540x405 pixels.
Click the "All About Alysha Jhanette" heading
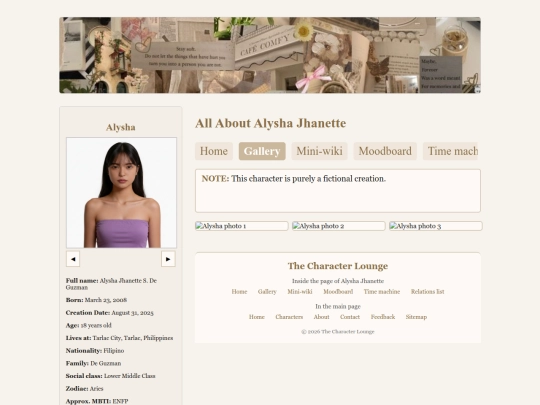tap(271, 123)
